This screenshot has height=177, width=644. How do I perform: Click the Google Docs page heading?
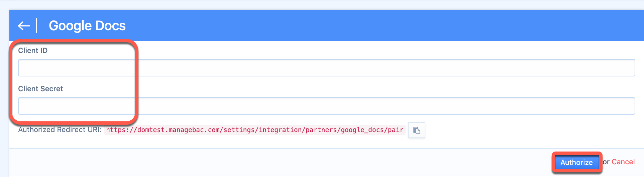coord(87,26)
